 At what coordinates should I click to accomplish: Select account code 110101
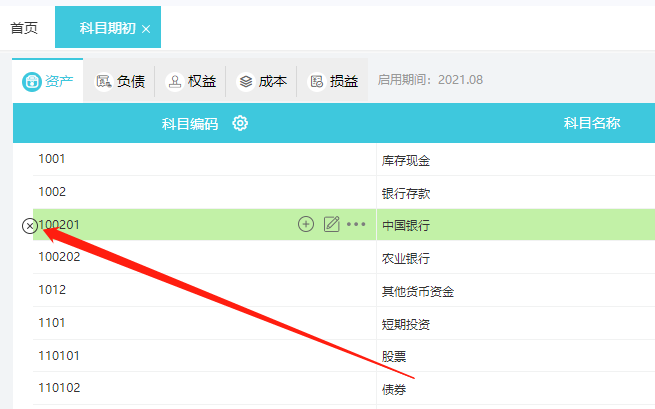pyautogui.click(x=59, y=356)
